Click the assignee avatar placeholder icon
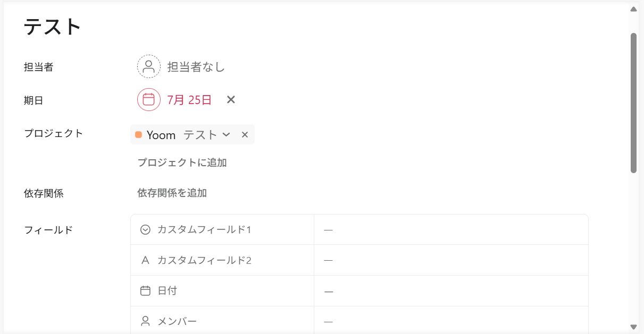The width and height of the screenshot is (644, 334). [x=149, y=67]
